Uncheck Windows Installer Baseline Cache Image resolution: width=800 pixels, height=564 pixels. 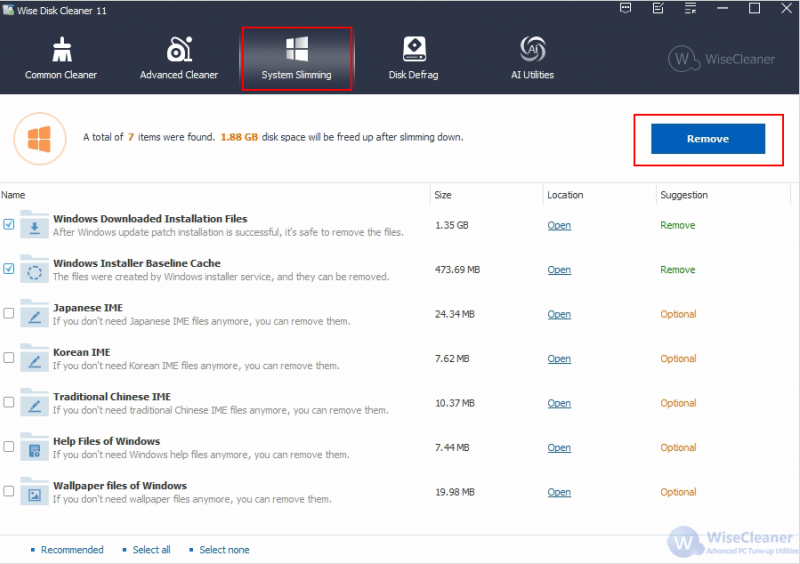(9, 268)
